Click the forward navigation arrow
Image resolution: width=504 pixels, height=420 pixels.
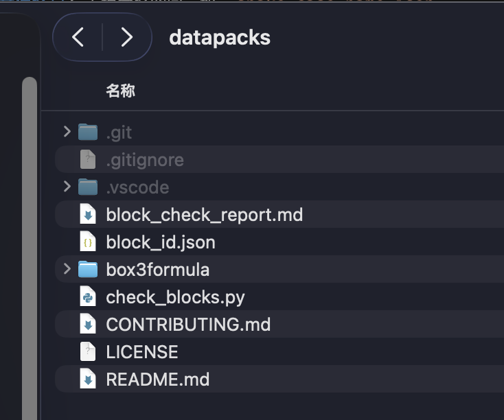126,37
